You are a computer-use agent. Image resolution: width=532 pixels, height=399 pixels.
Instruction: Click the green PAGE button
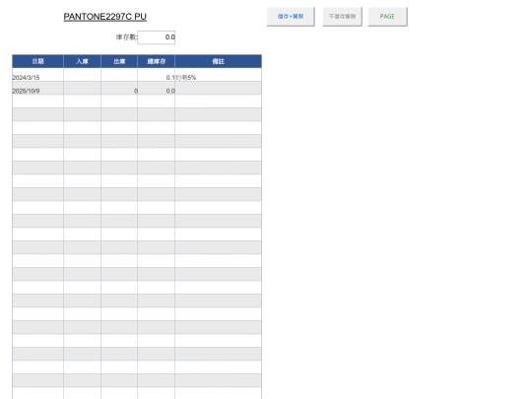pyautogui.click(x=387, y=17)
